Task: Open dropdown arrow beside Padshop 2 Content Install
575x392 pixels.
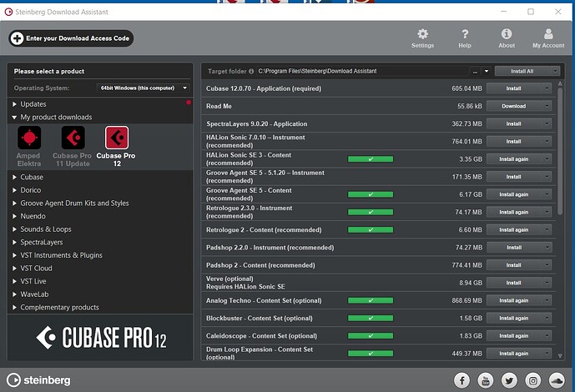Action: pos(547,265)
